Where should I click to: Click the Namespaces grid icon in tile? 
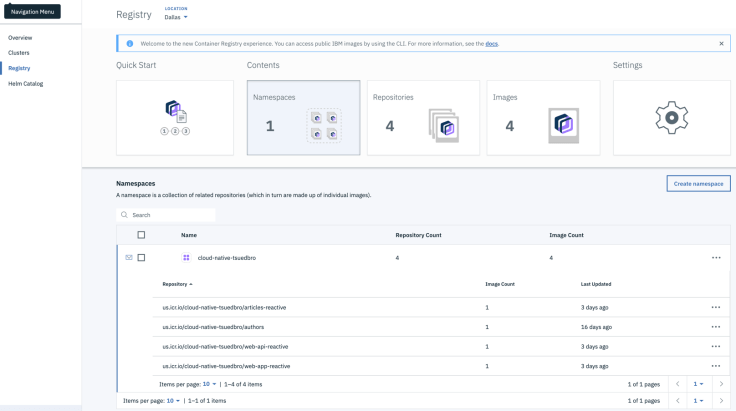coord(323,126)
